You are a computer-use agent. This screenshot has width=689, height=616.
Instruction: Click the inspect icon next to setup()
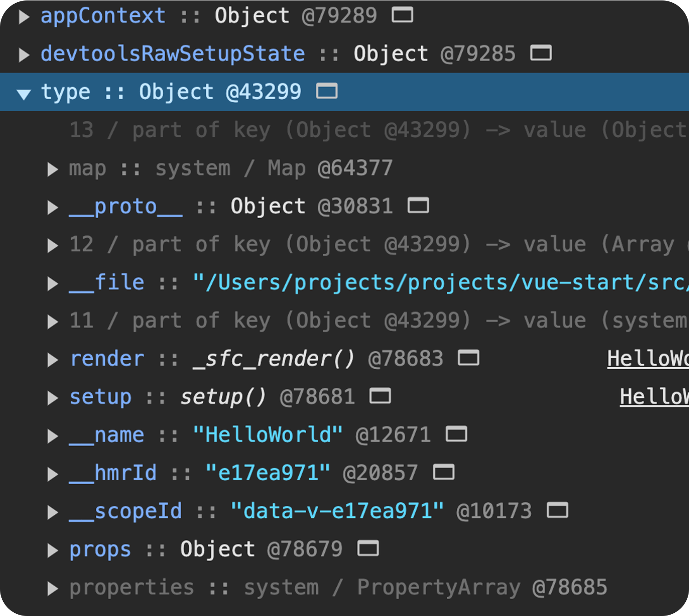pos(380,396)
